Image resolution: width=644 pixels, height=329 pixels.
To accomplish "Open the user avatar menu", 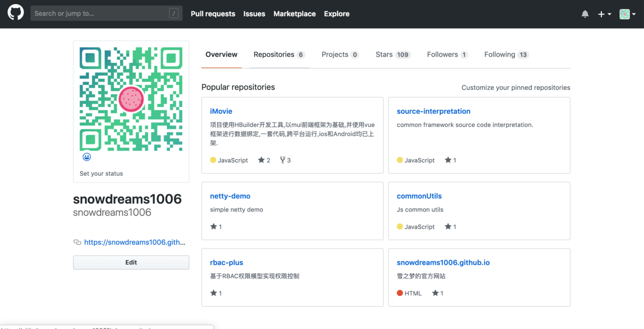I will click(x=627, y=14).
